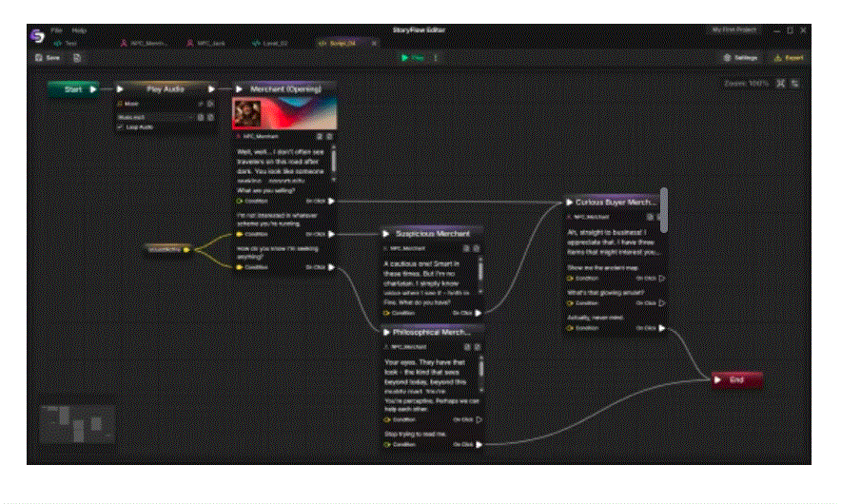This screenshot has height=504, width=841.
Task: Toggle the Condition under 'Actually, never mind'
Action: click(570, 328)
